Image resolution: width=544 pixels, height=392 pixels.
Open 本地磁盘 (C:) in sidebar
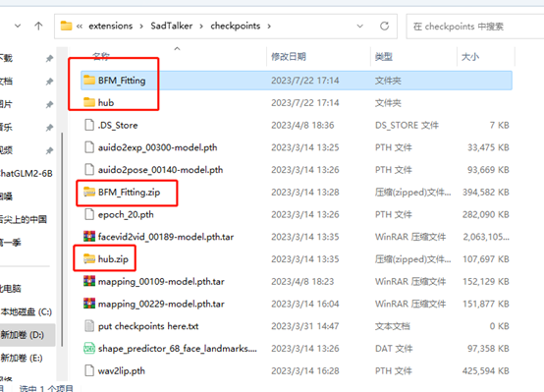27,311
